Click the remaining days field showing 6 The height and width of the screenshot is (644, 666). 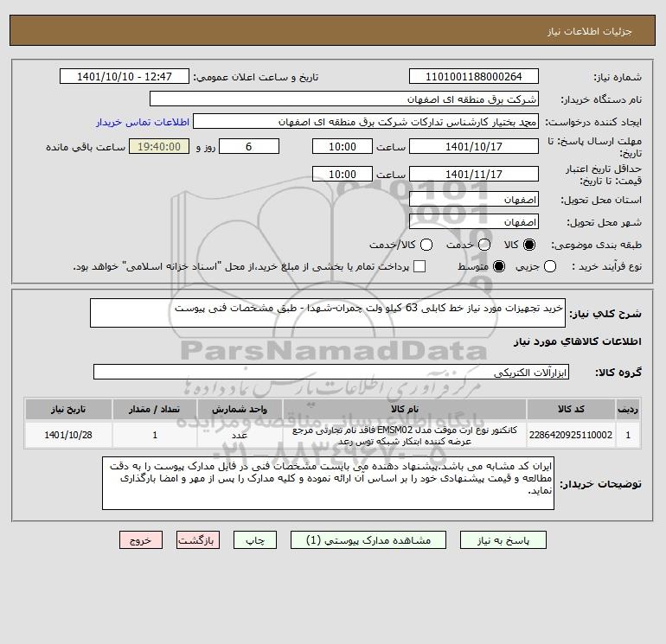coord(249,146)
